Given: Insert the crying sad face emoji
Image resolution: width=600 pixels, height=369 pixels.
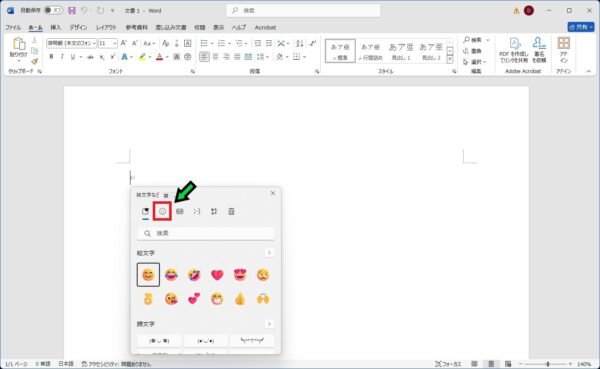Looking at the screenshot, I should 263,275.
